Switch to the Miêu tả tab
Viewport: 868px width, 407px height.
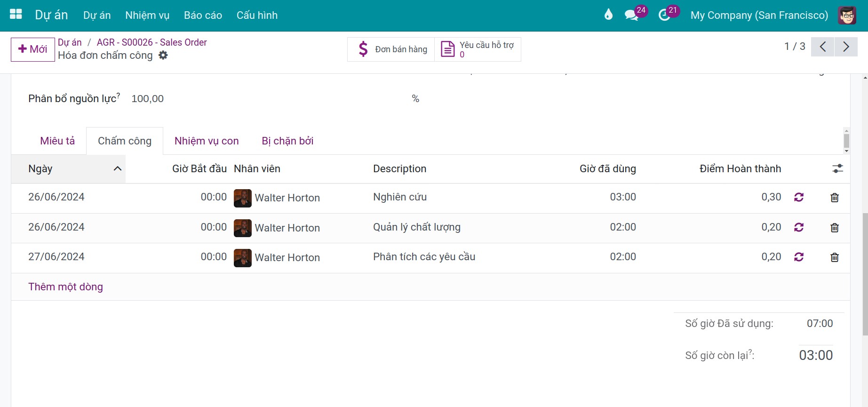click(x=57, y=141)
